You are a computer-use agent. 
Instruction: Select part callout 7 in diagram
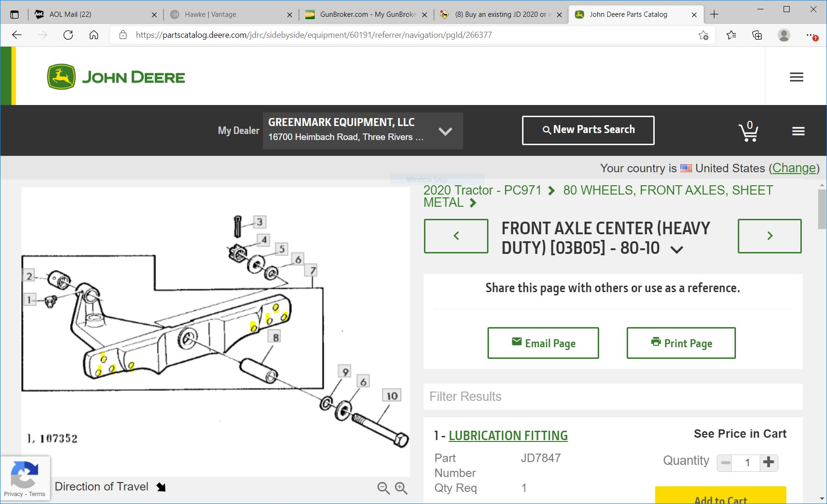[x=312, y=270]
